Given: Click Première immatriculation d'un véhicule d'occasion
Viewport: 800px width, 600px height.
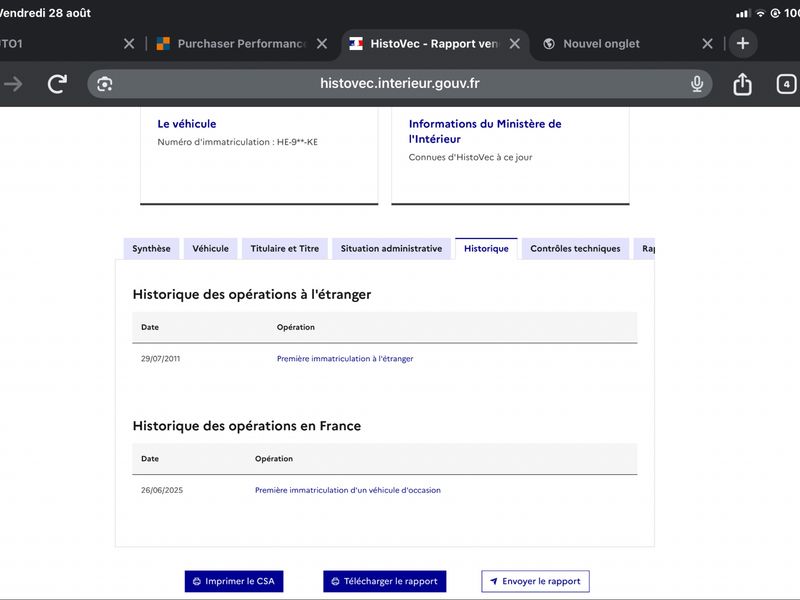Looking at the screenshot, I should point(347,490).
